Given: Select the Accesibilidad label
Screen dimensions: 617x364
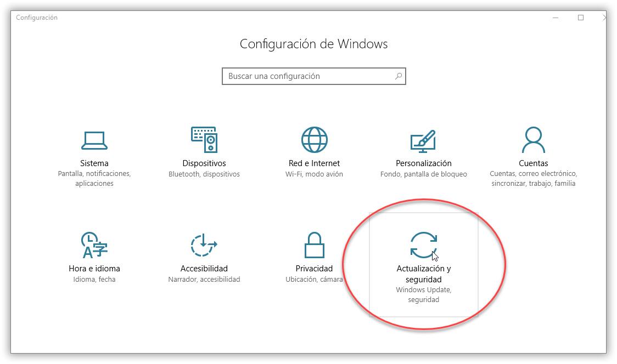Looking at the screenshot, I should (204, 269).
